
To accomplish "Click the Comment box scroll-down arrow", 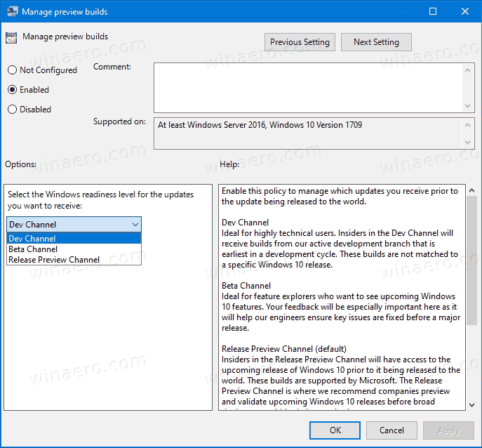I will 467,106.
